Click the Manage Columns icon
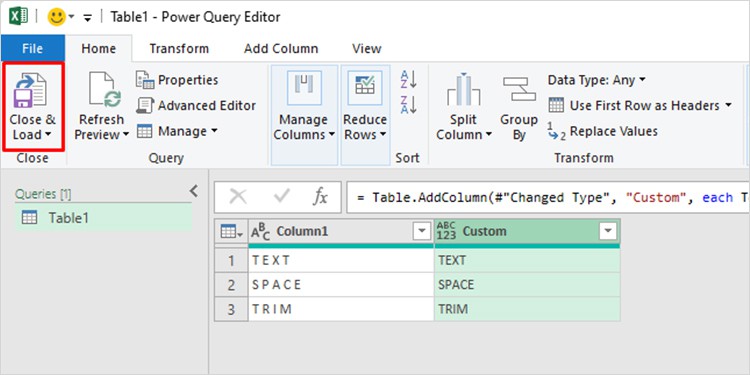 click(304, 88)
